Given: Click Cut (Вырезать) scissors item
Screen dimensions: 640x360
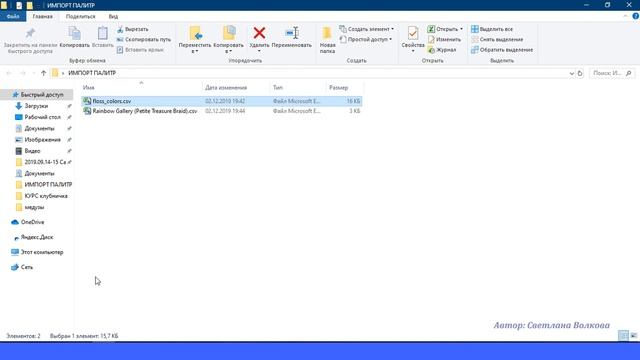Looking at the screenshot, I should [132, 29].
